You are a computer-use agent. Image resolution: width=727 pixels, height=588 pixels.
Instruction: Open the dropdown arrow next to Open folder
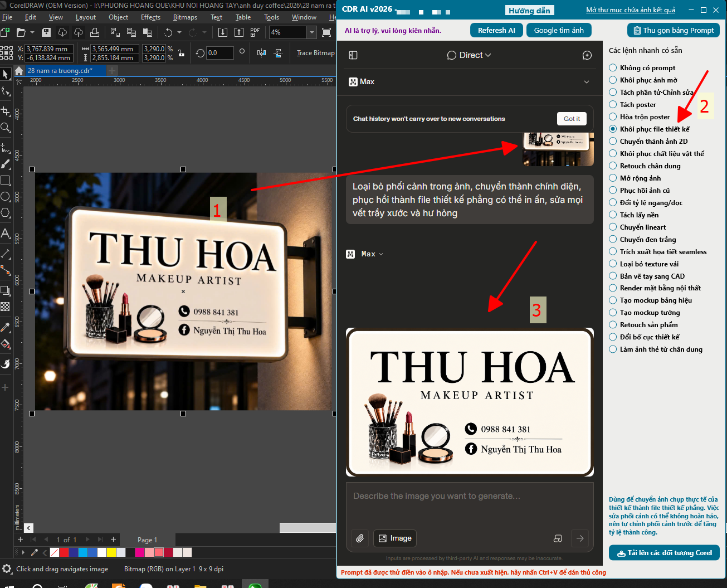point(32,32)
